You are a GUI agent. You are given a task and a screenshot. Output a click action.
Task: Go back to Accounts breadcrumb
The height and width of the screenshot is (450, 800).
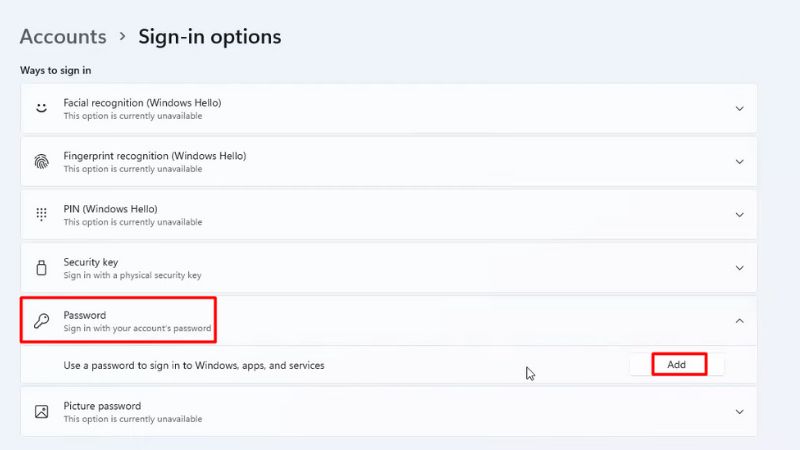63,37
